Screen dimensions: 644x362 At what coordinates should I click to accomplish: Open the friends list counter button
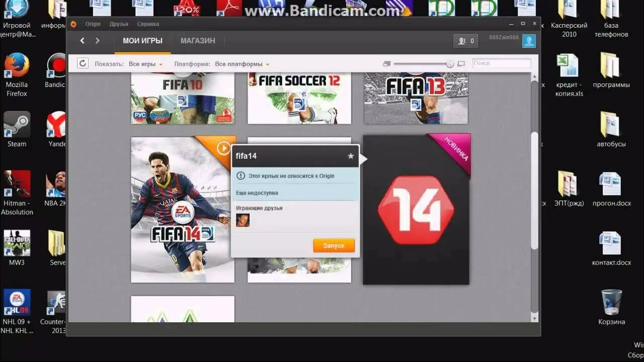tap(466, 41)
